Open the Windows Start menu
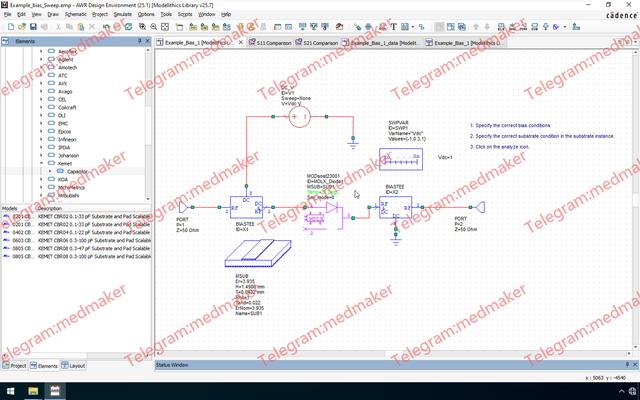 11,391
